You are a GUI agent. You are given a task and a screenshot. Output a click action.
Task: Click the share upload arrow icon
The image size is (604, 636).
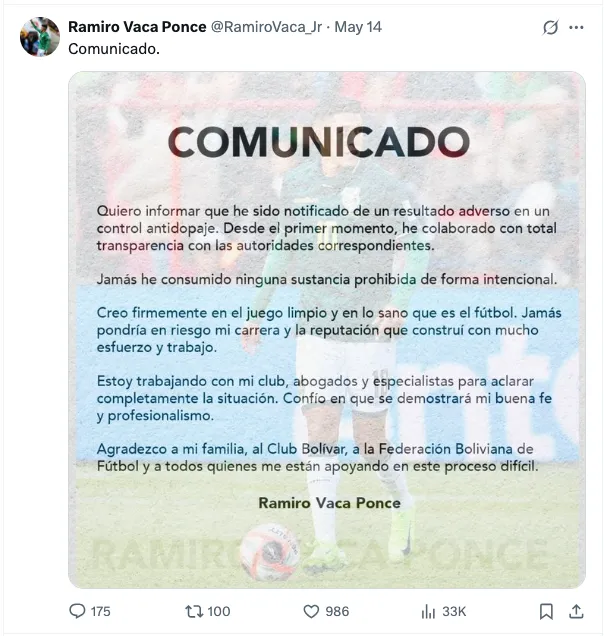click(x=576, y=611)
